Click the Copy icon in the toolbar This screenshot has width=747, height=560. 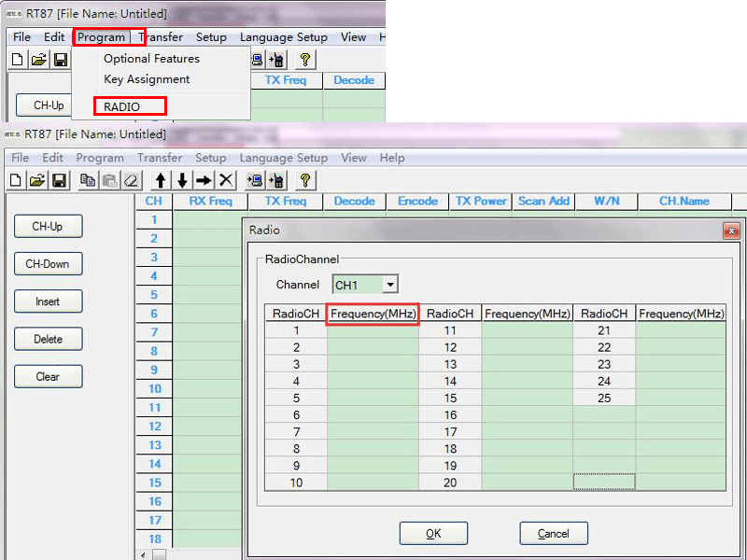[x=89, y=180]
